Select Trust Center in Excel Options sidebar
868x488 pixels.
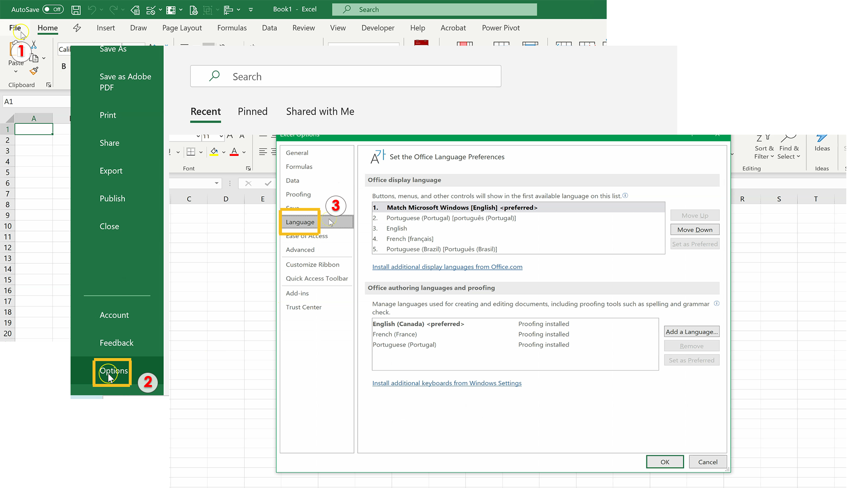coord(303,307)
